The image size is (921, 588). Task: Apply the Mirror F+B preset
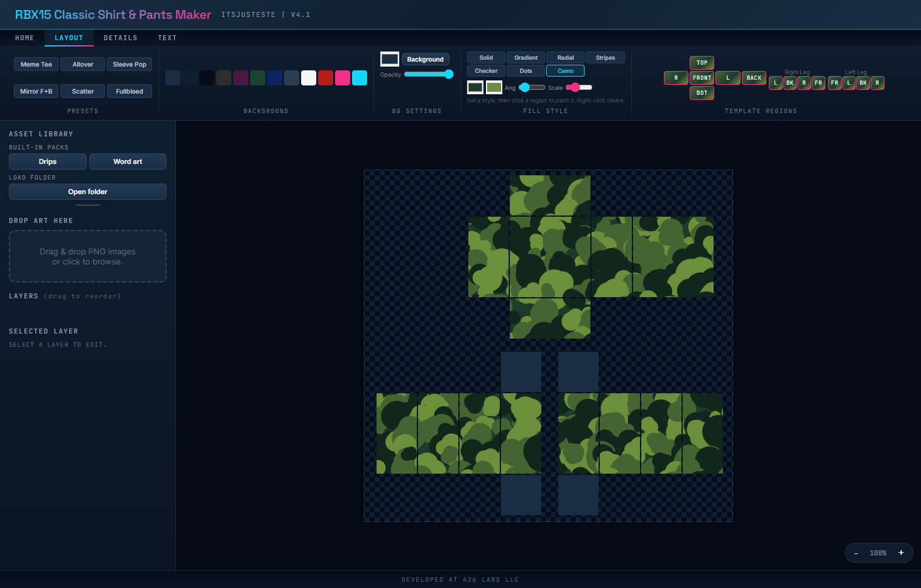36,92
